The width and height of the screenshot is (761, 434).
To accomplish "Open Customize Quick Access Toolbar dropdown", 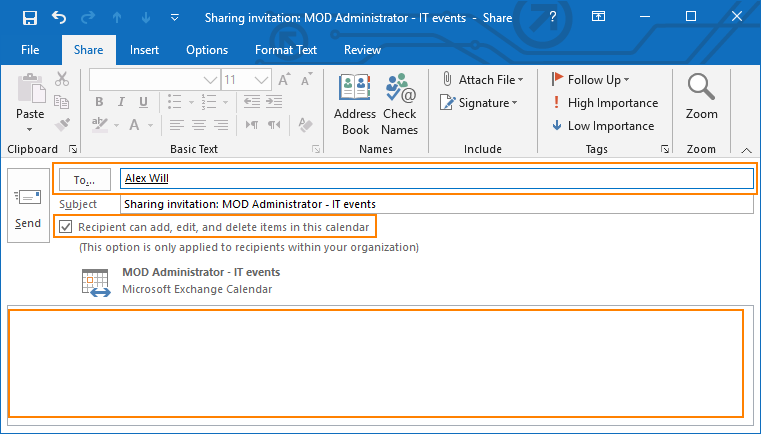I will click(x=175, y=18).
